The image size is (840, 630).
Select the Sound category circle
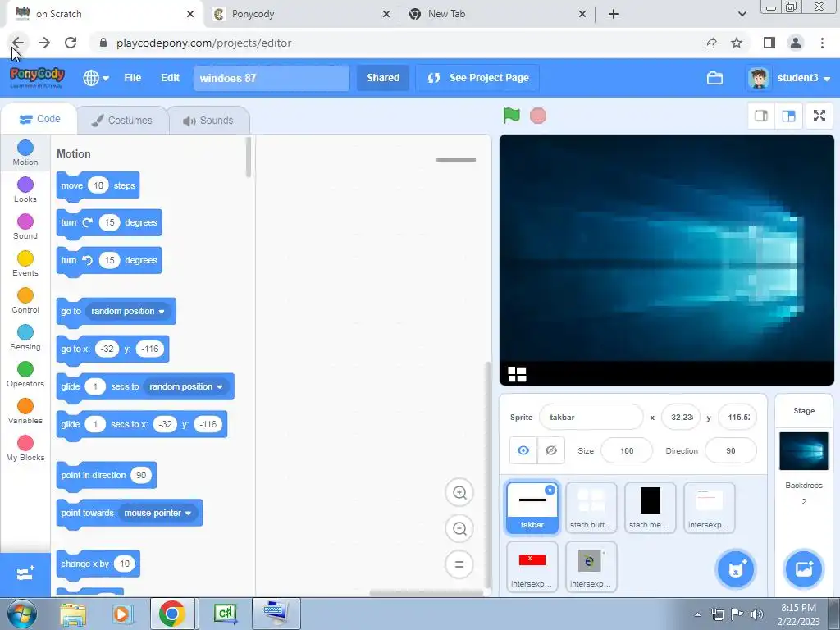[x=25, y=221]
